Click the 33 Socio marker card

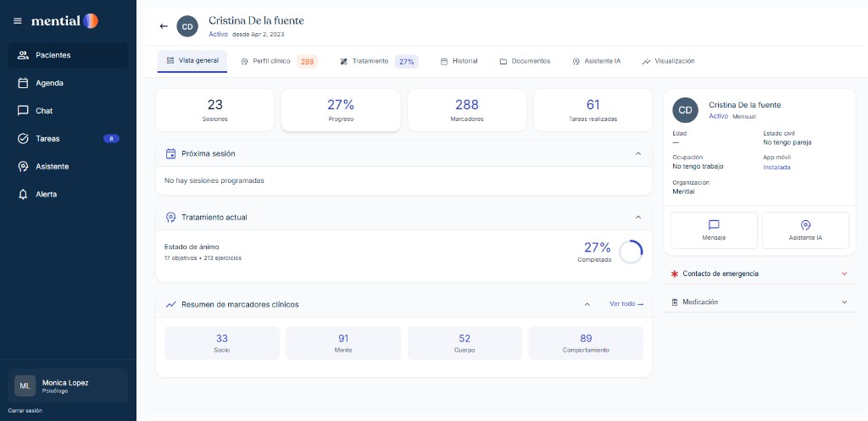coord(222,343)
